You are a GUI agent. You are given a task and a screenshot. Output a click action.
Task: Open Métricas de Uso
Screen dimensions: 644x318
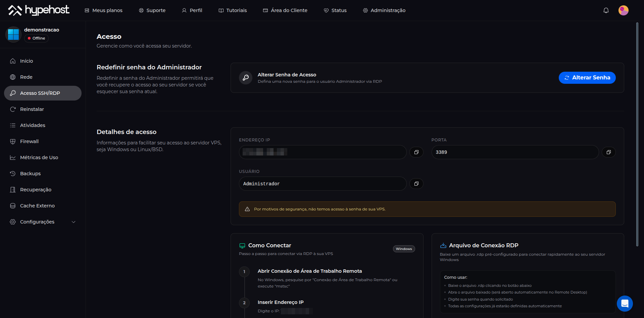[x=43, y=157]
